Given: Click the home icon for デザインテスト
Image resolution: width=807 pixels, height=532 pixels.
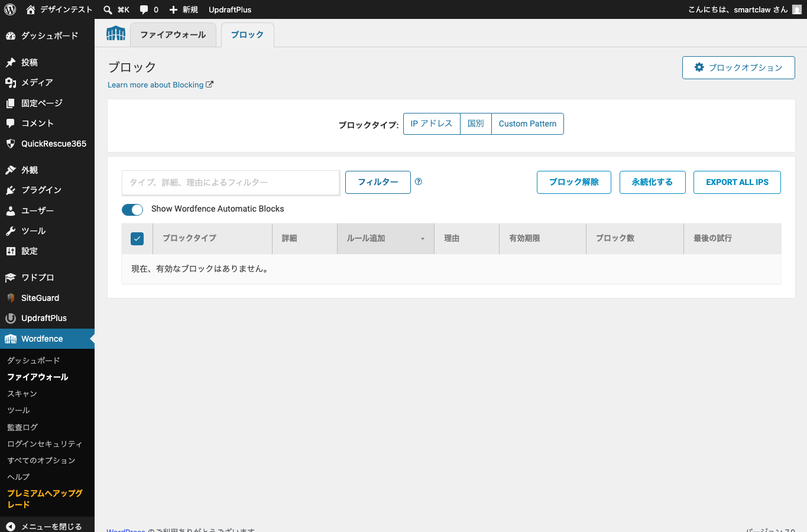Looking at the screenshot, I should point(31,9).
